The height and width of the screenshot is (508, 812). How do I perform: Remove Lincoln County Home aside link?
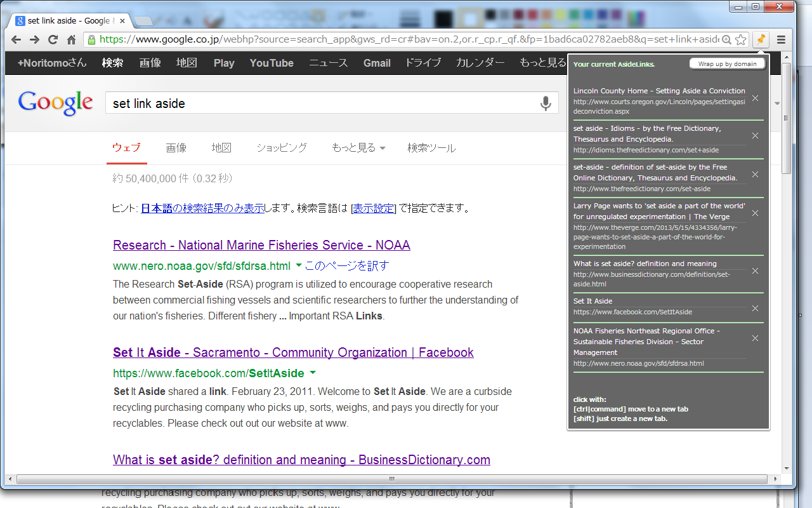[755, 98]
